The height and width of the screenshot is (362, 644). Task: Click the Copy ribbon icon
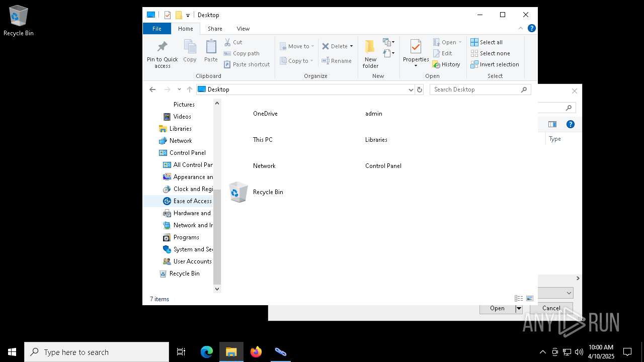[190, 47]
